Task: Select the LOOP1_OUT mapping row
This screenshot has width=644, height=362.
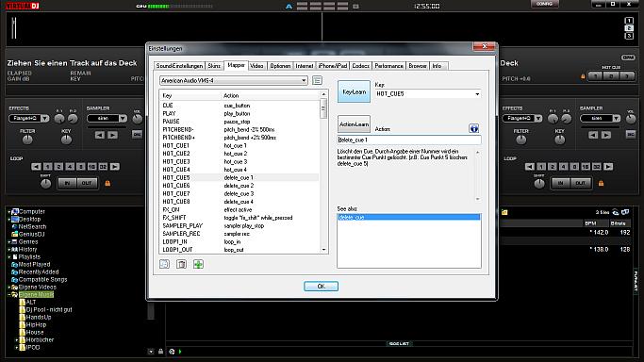Action: click(239, 250)
